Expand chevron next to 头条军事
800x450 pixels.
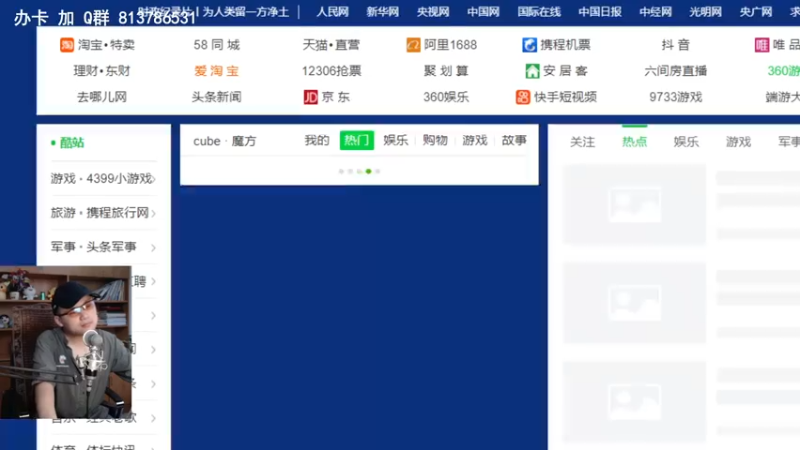click(154, 248)
